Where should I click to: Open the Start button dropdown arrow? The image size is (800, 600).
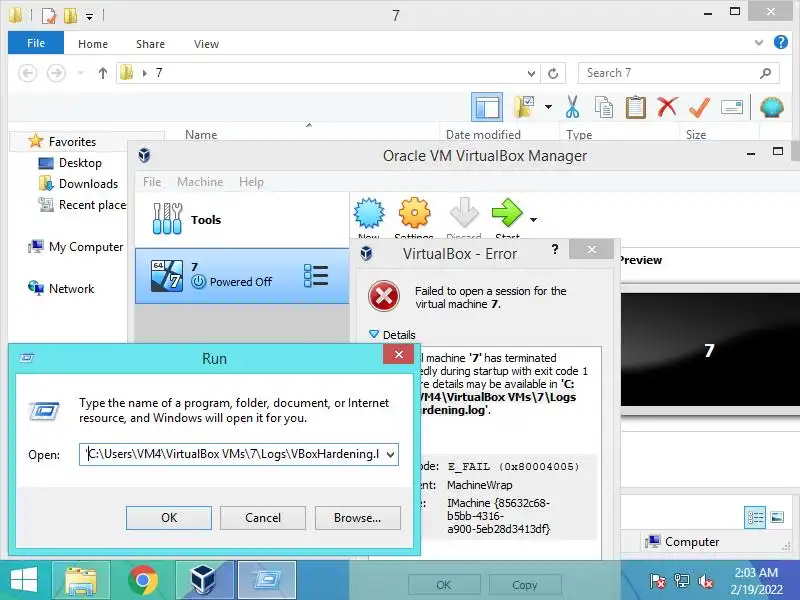coord(533,220)
